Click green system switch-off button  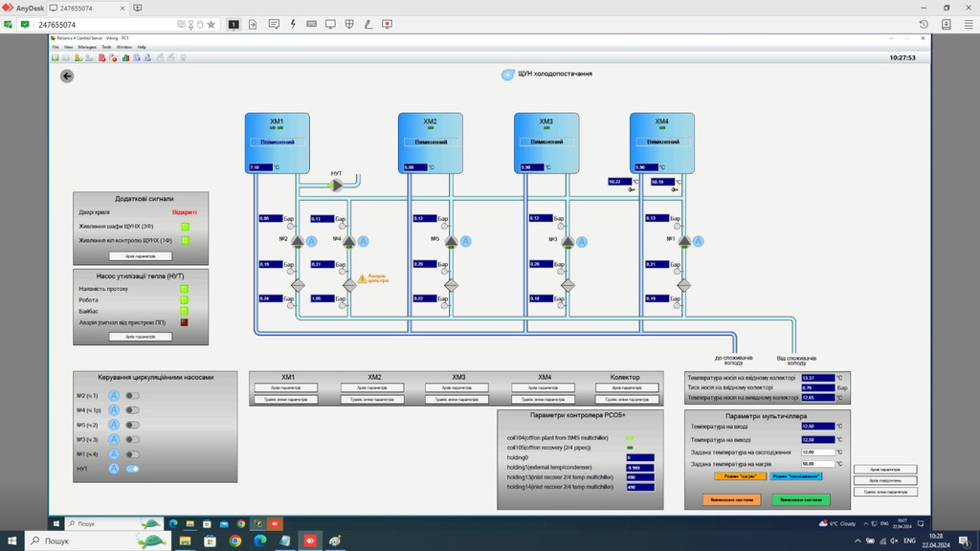[801, 499]
